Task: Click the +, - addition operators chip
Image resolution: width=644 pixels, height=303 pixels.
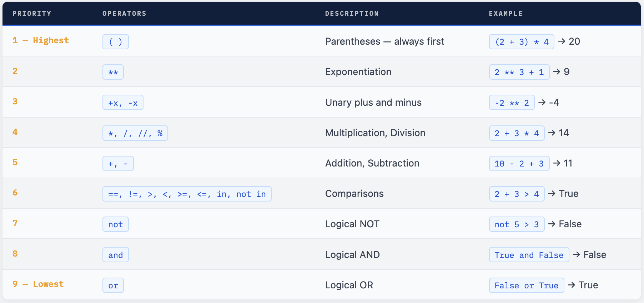Action: coord(118,164)
